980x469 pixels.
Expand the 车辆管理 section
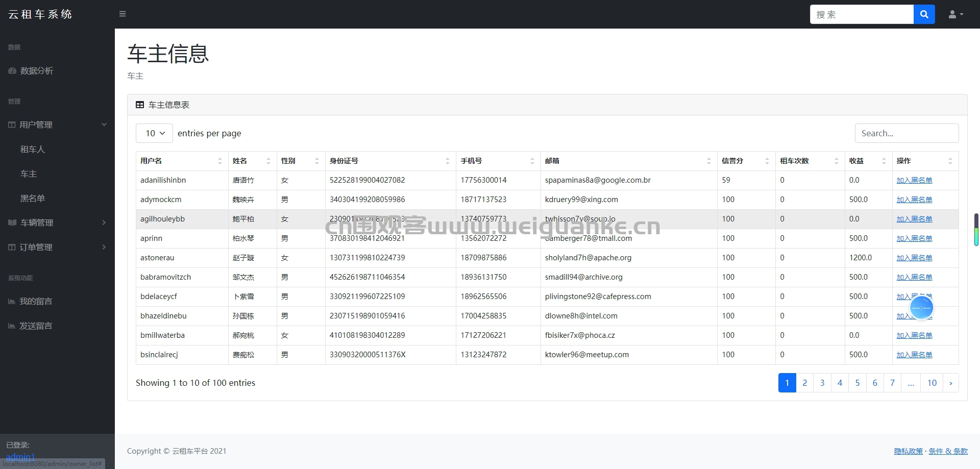[57, 223]
